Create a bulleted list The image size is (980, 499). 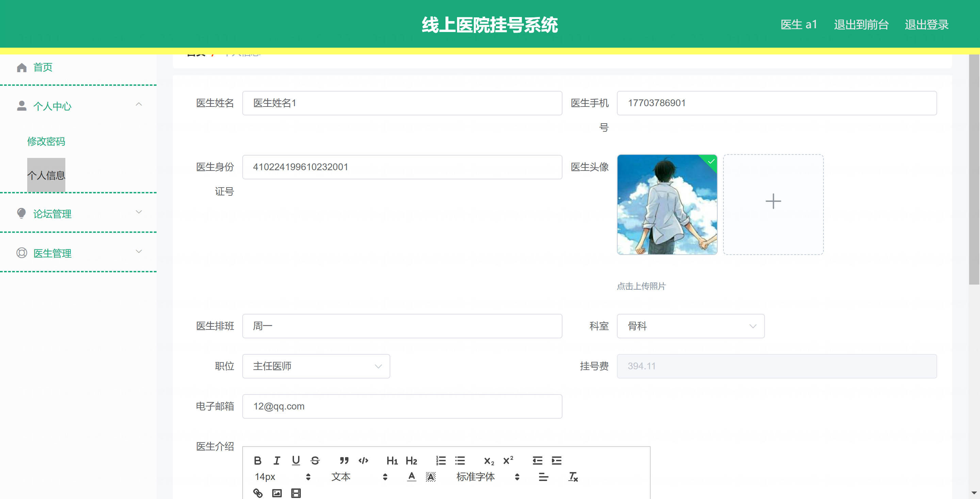coord(460,461)
